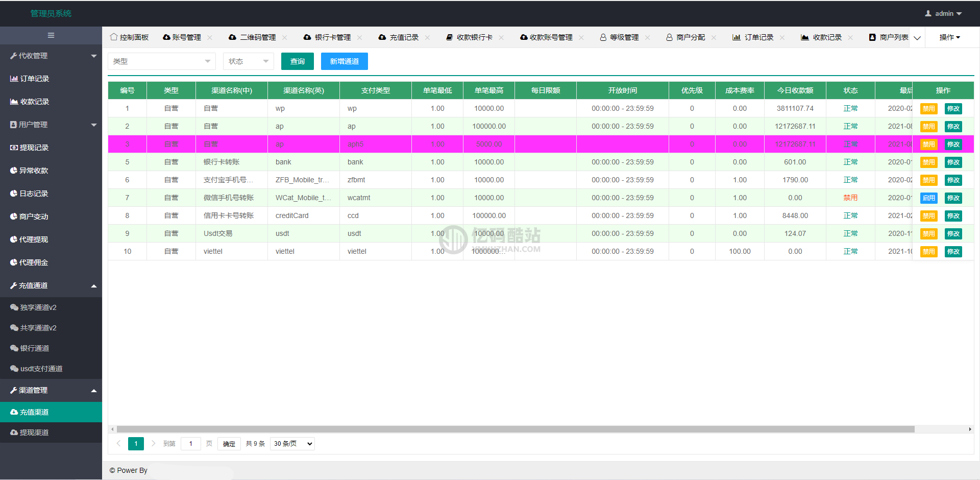The image size is (980, 480).
Task: Click the 提现渠道 cloud icon in sidebar
Action: (14, 433)
